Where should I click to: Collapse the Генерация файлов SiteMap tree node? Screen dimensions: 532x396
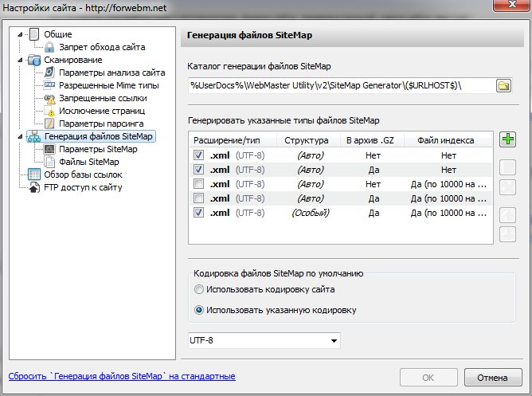pos(19,136)
